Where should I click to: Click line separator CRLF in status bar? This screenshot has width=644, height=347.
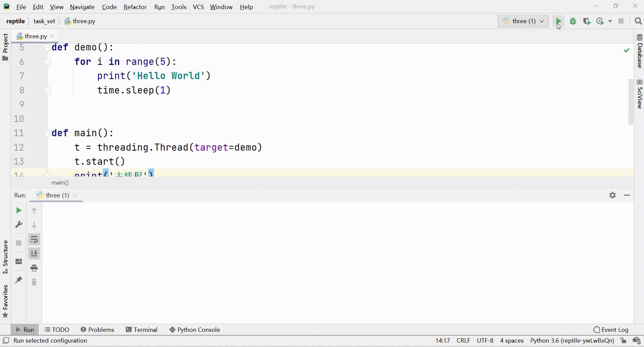point(463,341)
